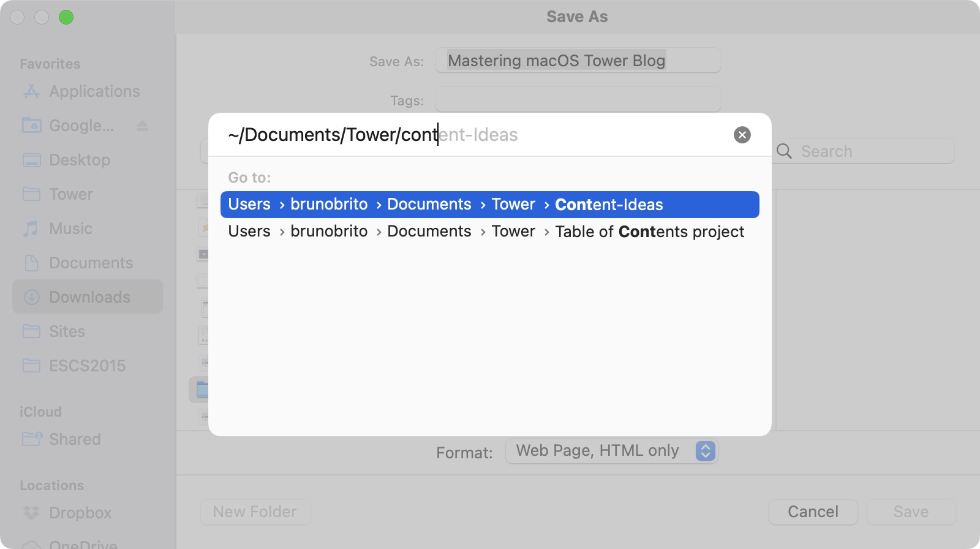Clear the Go to path field
Image resolution: width=980 pixels, height=549 pixels.
[742, 135]
